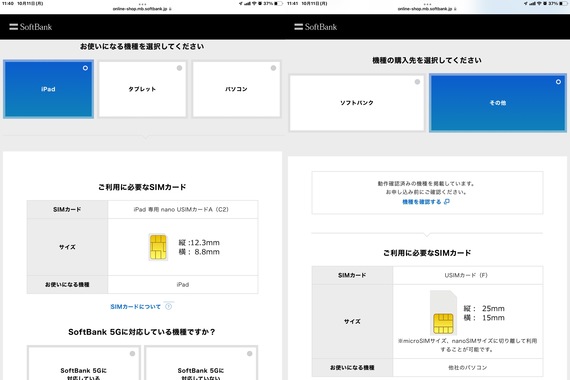570x380 pixels.
Task: Click the 'USIMカード (F)' table cell
Action: tap(468, 275)
